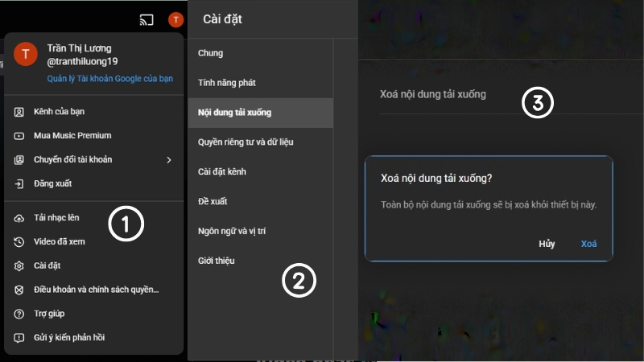The image size is (644, 362).
Task: Click the Đăng xuất sign-out icon
Action: 19,184
